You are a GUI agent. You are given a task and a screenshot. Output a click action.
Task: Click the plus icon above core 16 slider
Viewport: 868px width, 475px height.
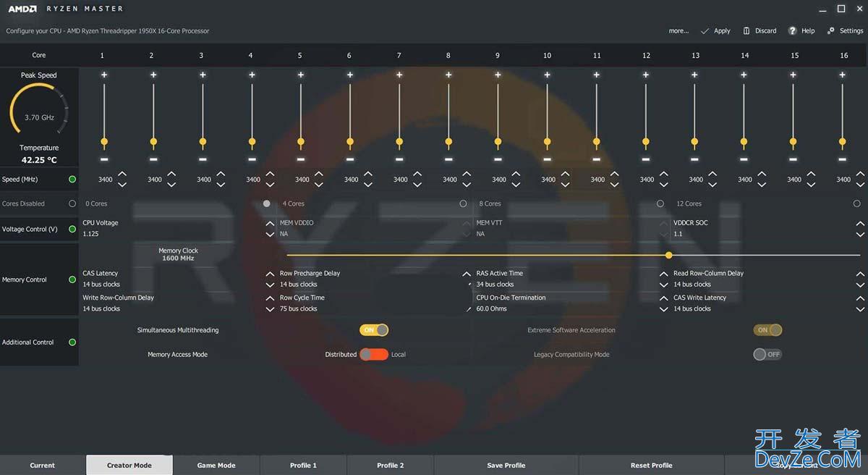(x=842, y=75)
